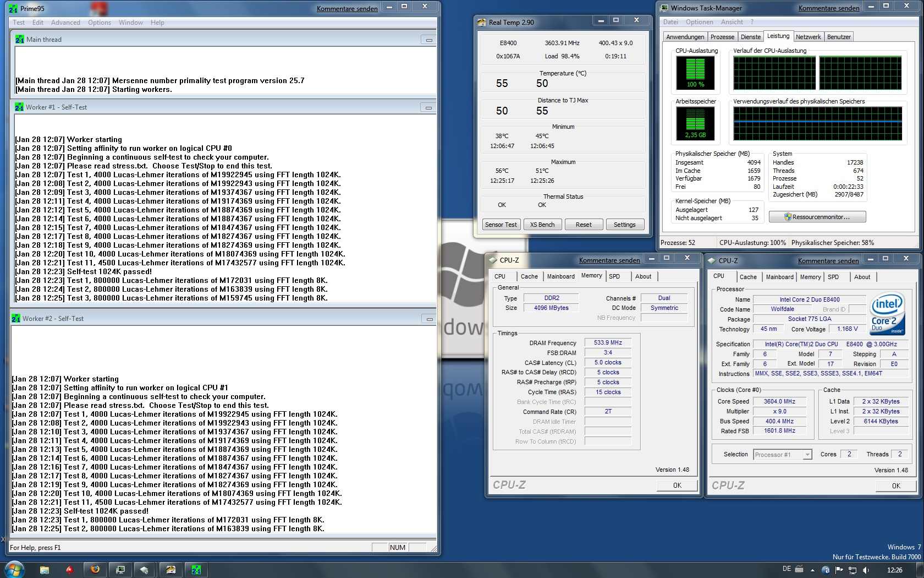Switch to the Prozesse tab in Task-Manager
The height and width of the screenshot is (578, 924).
point(722,37)
